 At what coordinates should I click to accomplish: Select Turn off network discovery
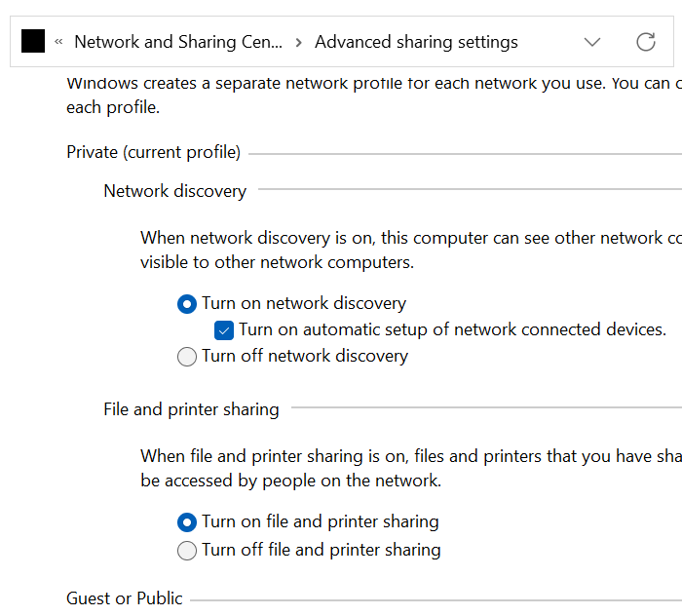tap(292, 357)
